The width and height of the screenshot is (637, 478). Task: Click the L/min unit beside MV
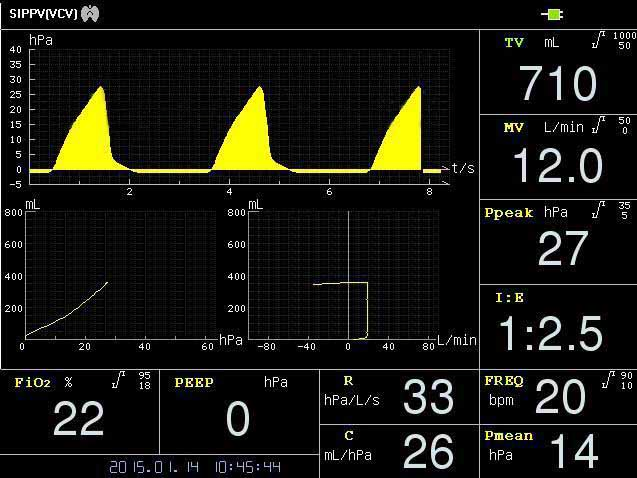click(564, 128)
